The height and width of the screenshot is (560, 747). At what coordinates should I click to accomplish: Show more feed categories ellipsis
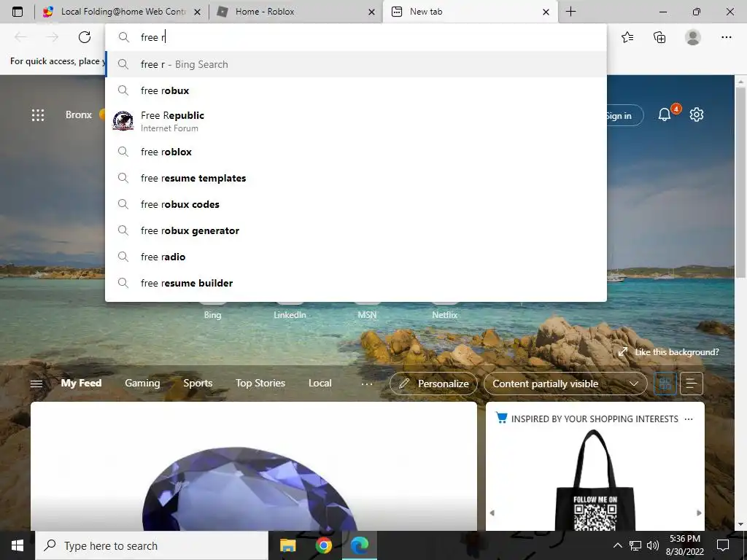[367, 384]
